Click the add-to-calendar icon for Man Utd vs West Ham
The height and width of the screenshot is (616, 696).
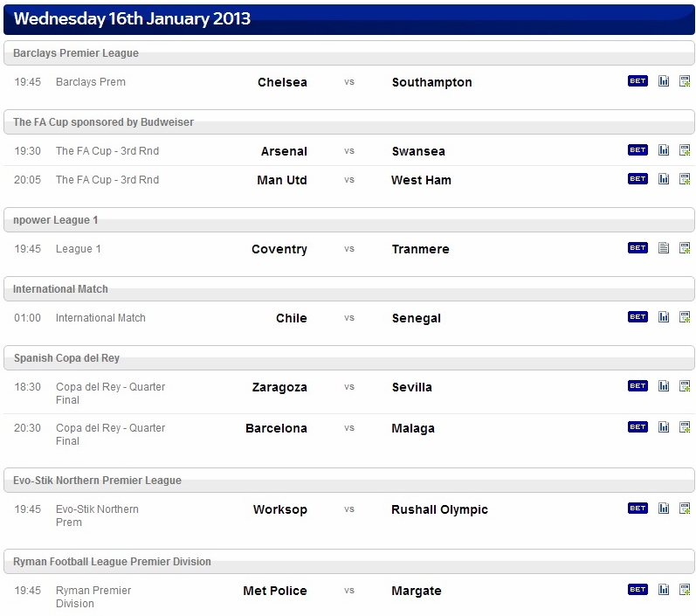[x=685, y=179]
